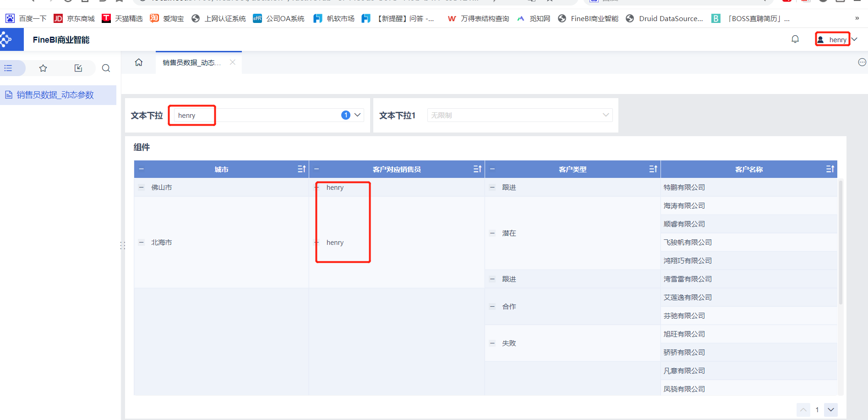Open 公司OA系统 bookmark

click(279, 18)
